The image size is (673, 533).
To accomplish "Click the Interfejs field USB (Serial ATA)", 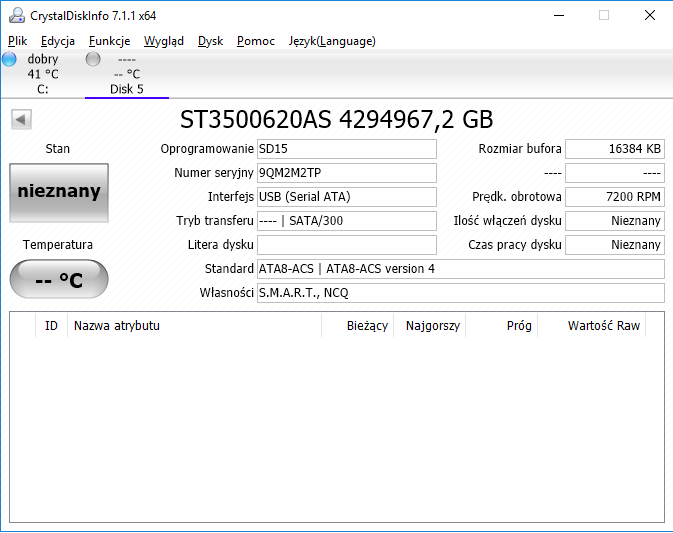I will pos(347,197).
